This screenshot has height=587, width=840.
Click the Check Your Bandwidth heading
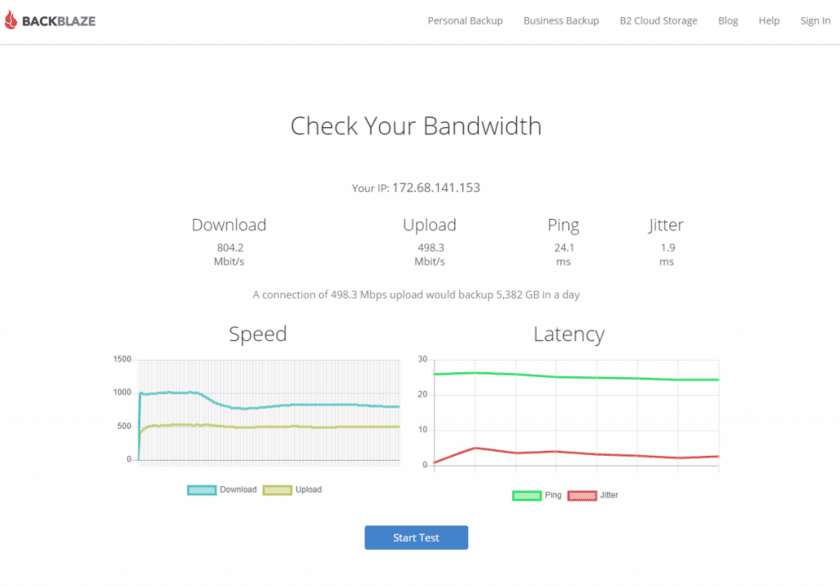point(416,126)
